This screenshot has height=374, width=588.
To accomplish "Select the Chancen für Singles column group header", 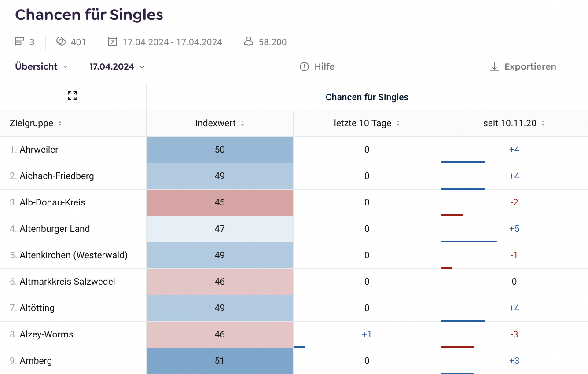I will coord(367,97).
